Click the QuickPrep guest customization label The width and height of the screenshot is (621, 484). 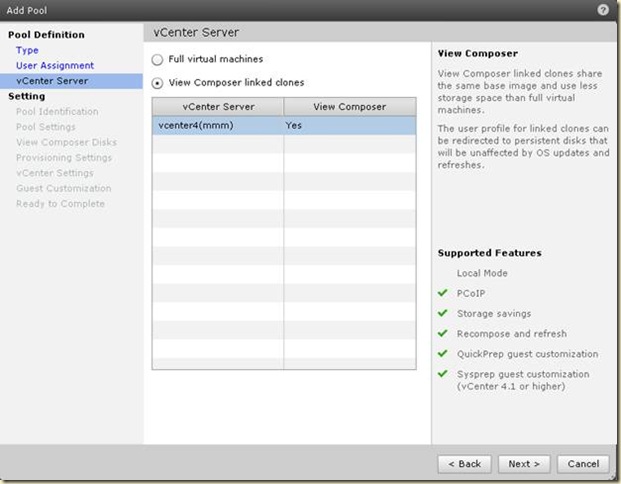[528, 354]
